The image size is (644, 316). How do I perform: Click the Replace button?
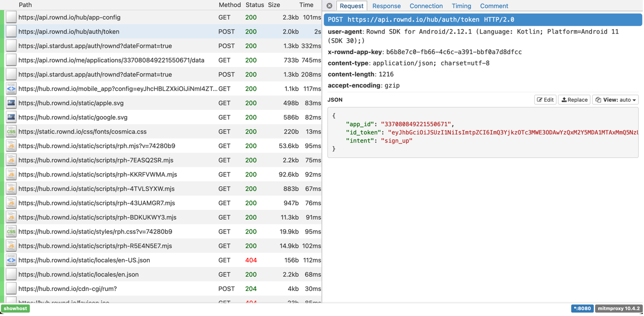(x=574, y=100)
